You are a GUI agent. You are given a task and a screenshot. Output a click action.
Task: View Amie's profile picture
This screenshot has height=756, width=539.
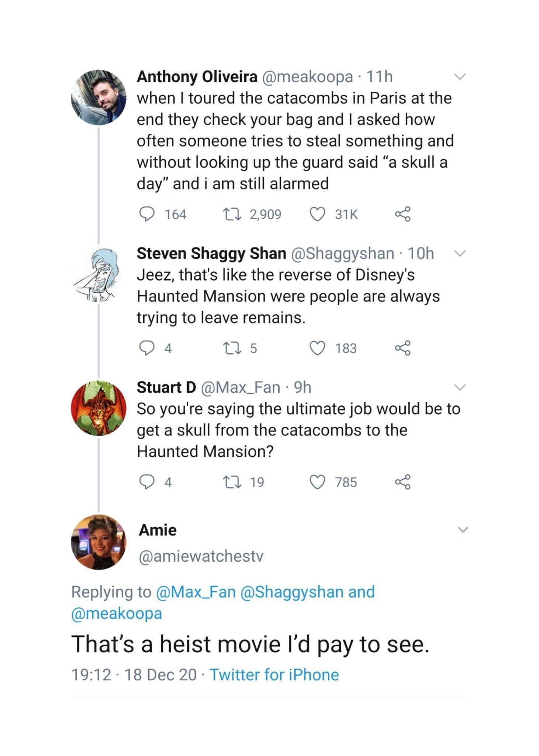tap(99, 542)
